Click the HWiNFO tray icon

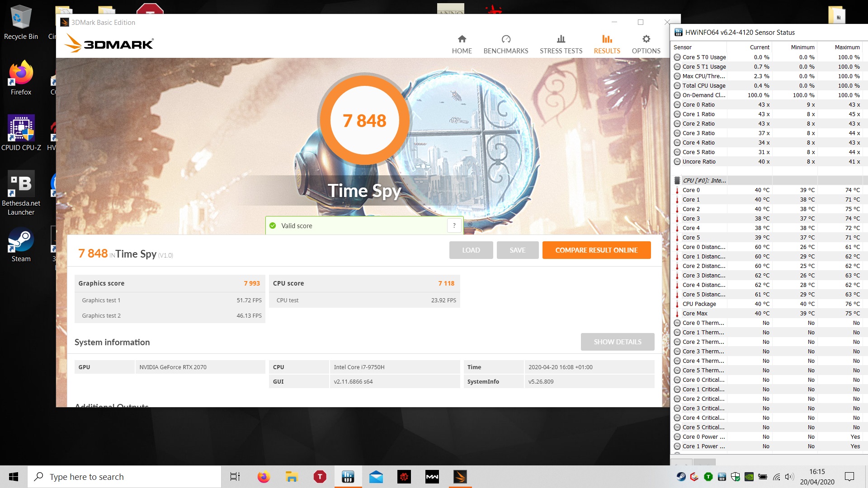(x=722, y=477)
